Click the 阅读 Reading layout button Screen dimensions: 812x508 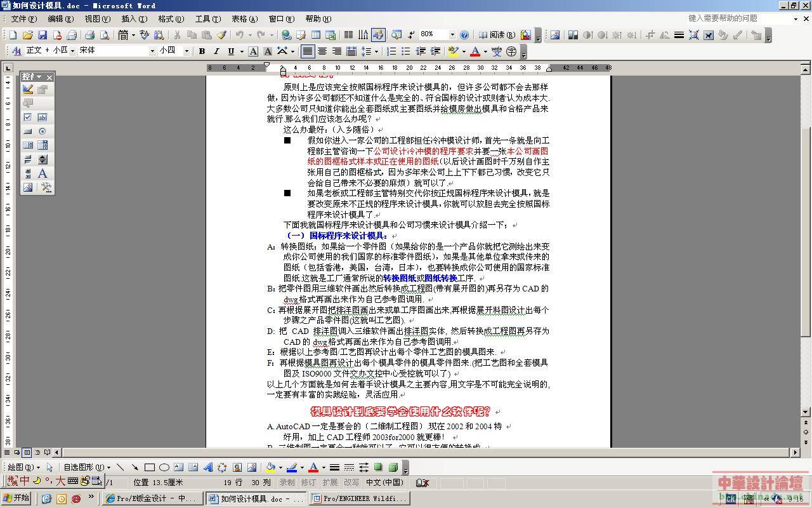pyautogui.click(x=496, y=35)
